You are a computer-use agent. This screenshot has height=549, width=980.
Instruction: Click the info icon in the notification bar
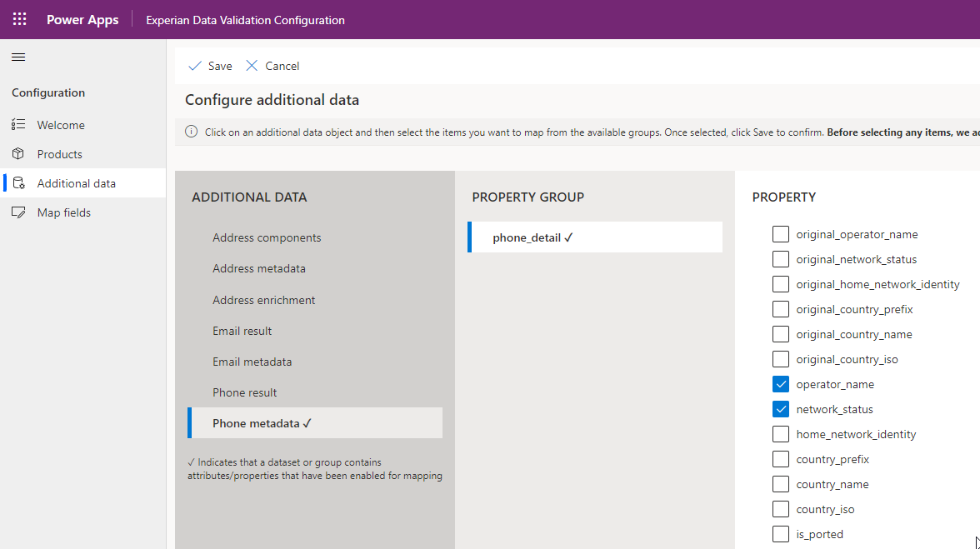tap(191, 132)
